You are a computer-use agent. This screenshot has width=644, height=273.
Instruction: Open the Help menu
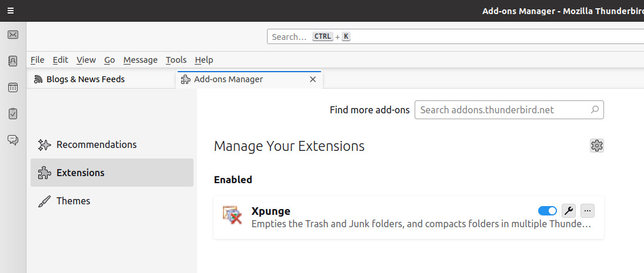pos(203,60)
